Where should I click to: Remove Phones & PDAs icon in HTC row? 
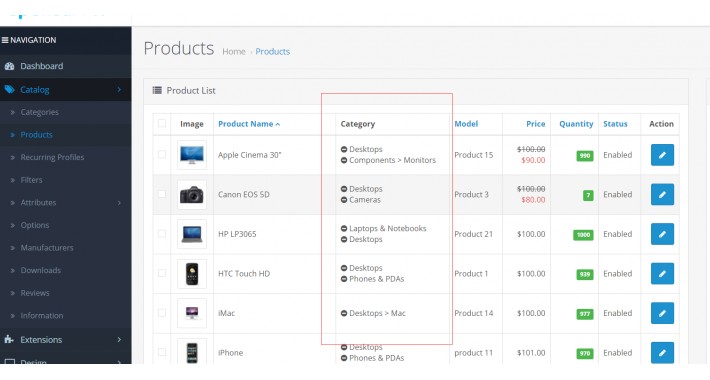coord(344,279)
